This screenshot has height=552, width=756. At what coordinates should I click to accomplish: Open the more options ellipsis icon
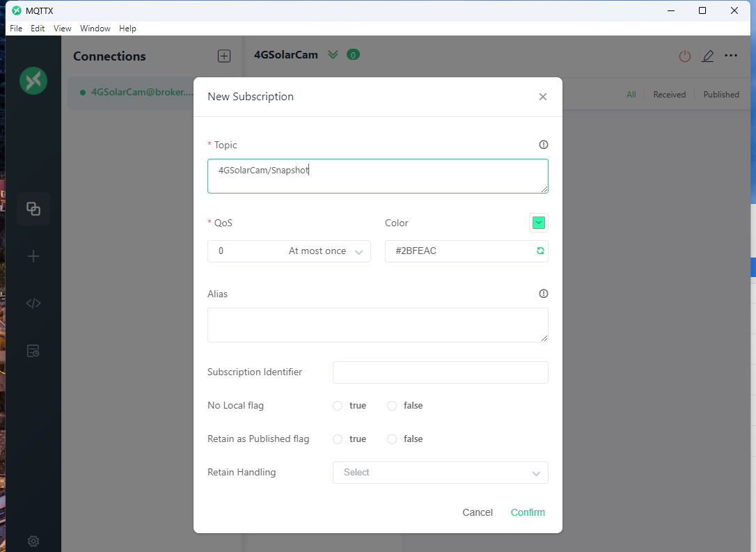(731, 56)
